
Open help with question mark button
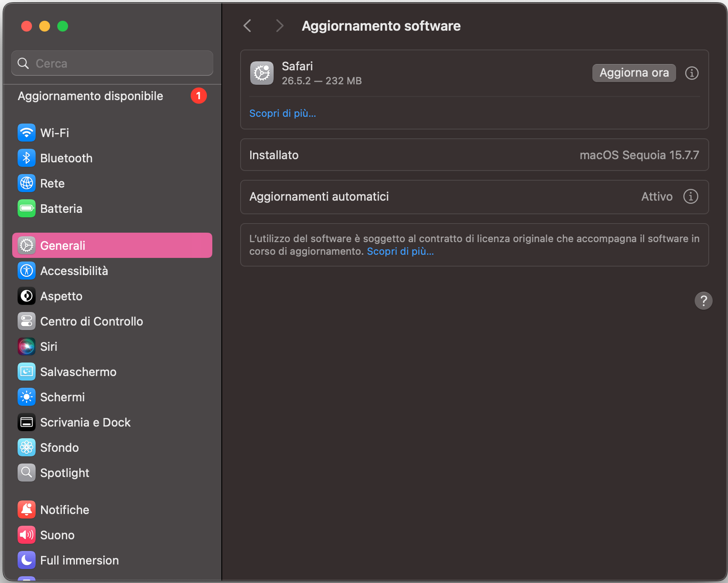[x=703, y=301]
